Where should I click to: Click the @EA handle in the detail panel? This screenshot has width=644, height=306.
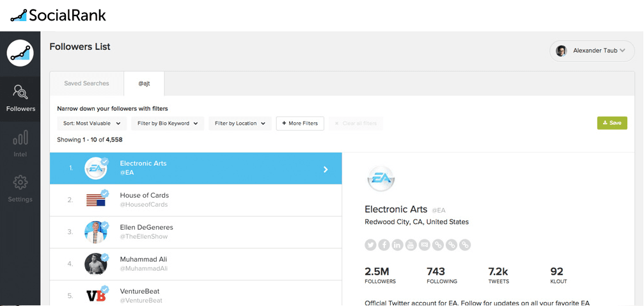[x=439, y=210]
